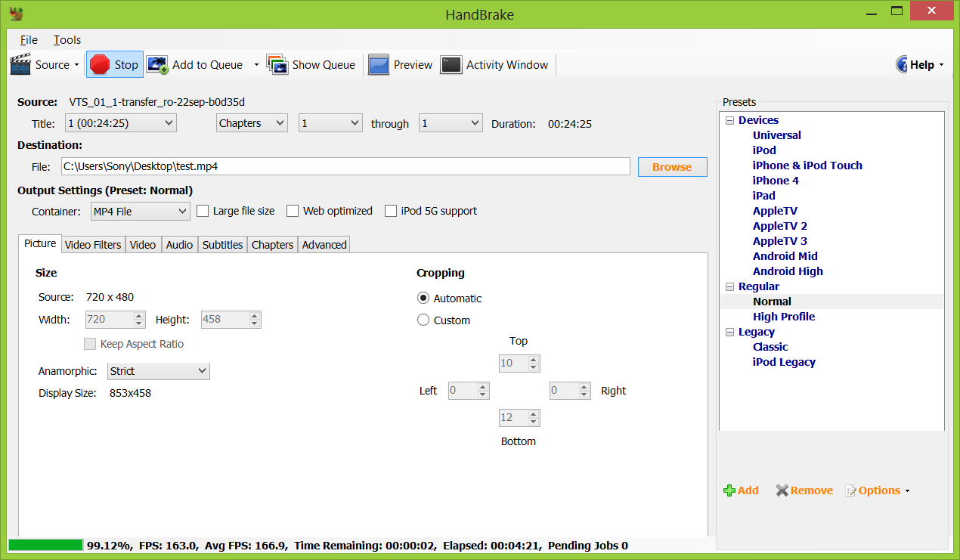
Task: Open the Activity Window terminal icon
Action: pos(451,65)
